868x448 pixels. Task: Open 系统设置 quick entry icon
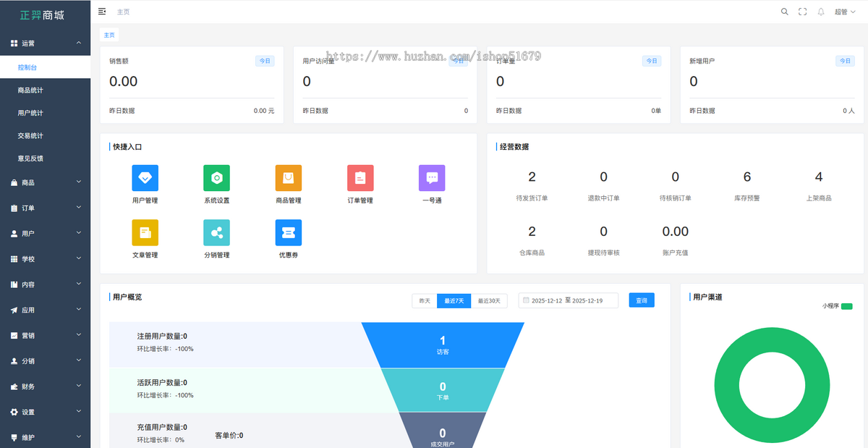[x=216, y=178]
